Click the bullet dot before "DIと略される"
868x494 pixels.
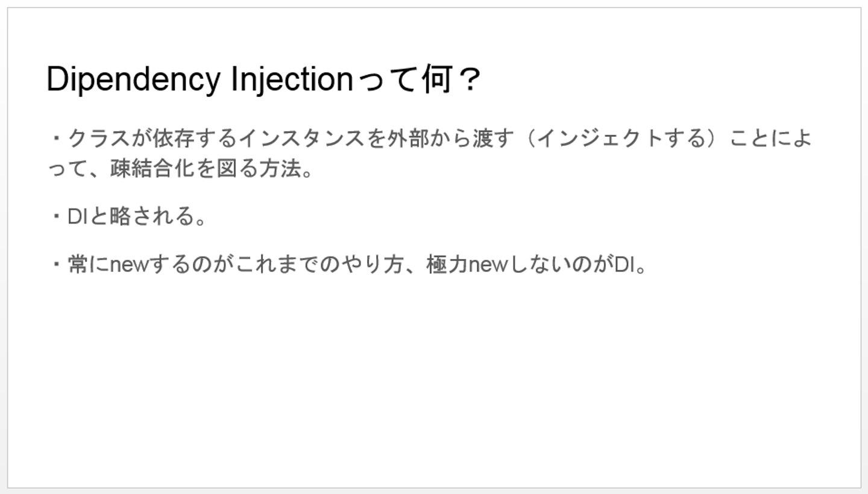coord(57,216)
